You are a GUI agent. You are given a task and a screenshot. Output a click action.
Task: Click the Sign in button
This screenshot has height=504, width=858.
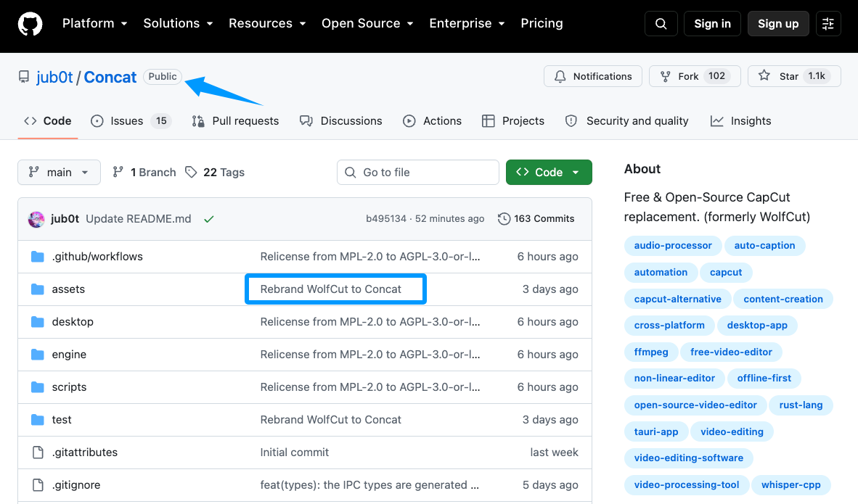(x=712, y=23)
